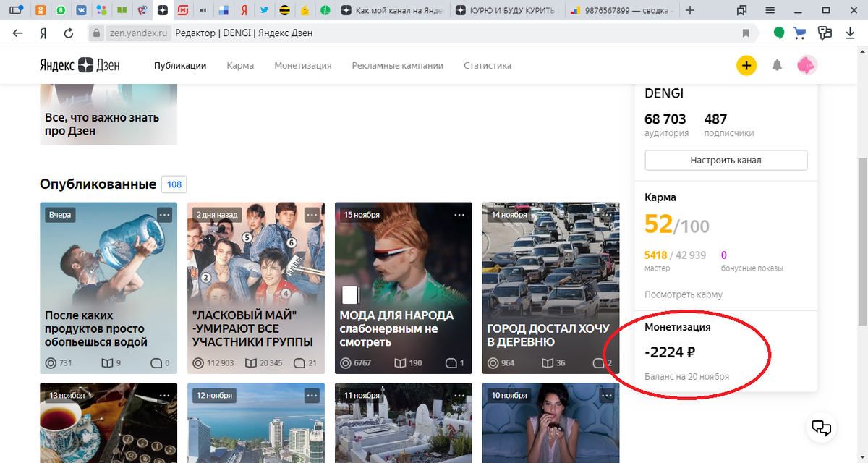The image size is (868, 463).
Task: Click the DENGI channel name
Action: click(664, 93)
